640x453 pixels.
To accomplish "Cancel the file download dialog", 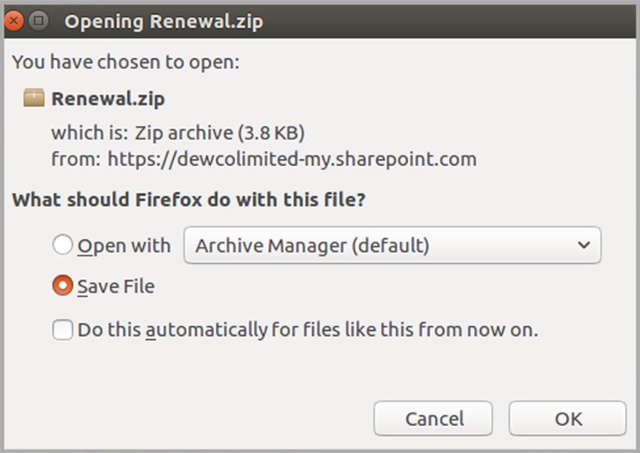I will tap(433, 419).
